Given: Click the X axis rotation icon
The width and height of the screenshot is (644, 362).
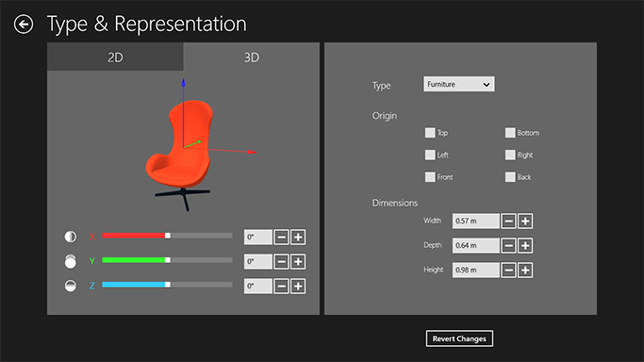Looking at the screenshot, I should tap(70, 237).
